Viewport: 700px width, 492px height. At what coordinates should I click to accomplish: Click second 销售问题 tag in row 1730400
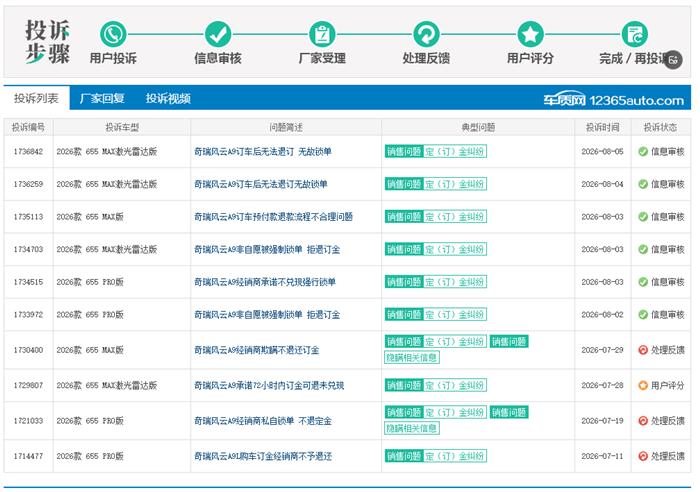(x=509, y=342)
